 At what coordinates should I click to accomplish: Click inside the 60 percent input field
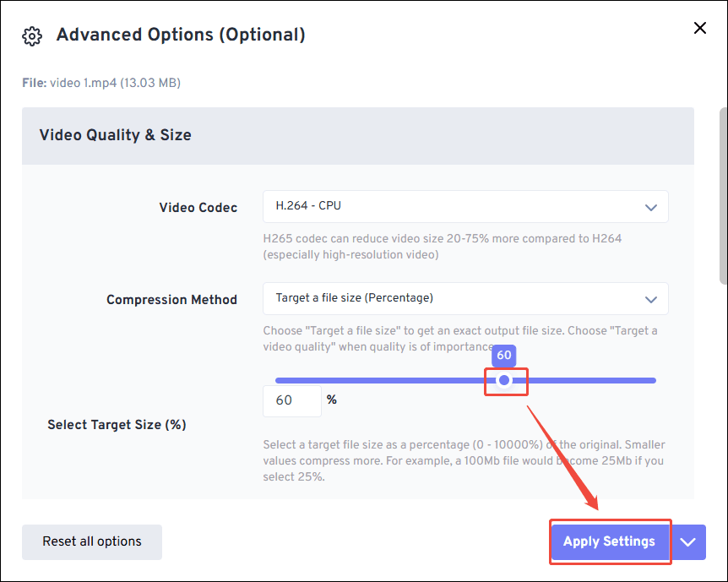291,400
